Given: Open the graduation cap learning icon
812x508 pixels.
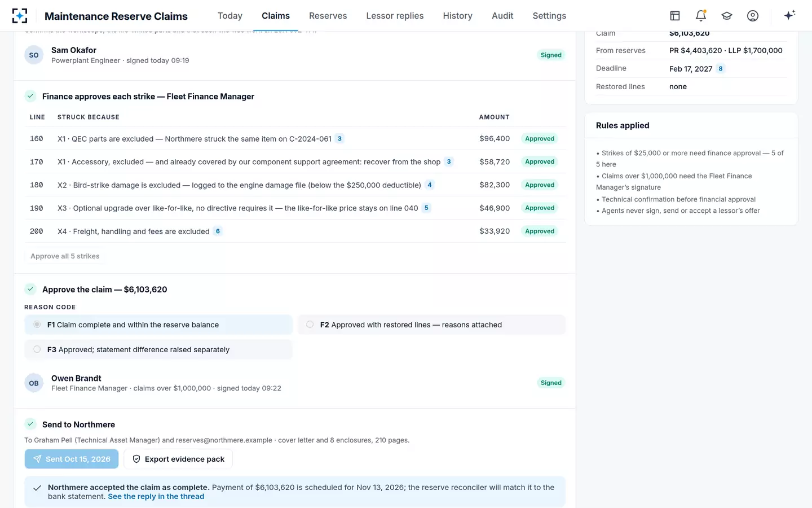Looking at the screenshot, I should point(727,16).
